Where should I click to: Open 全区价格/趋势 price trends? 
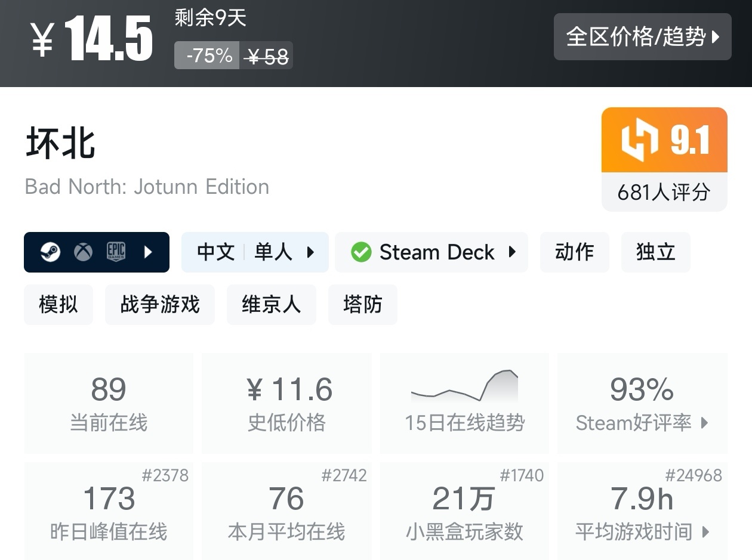point(642,37)
